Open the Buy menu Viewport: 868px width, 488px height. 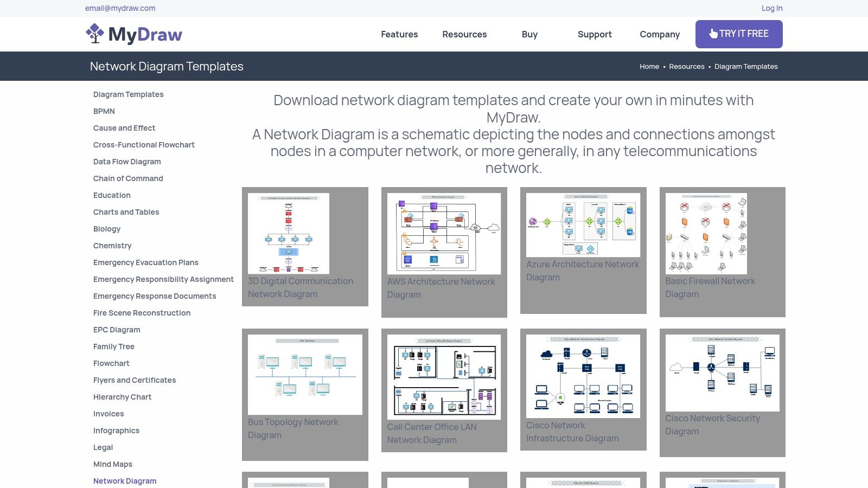[x=529, y=34]
